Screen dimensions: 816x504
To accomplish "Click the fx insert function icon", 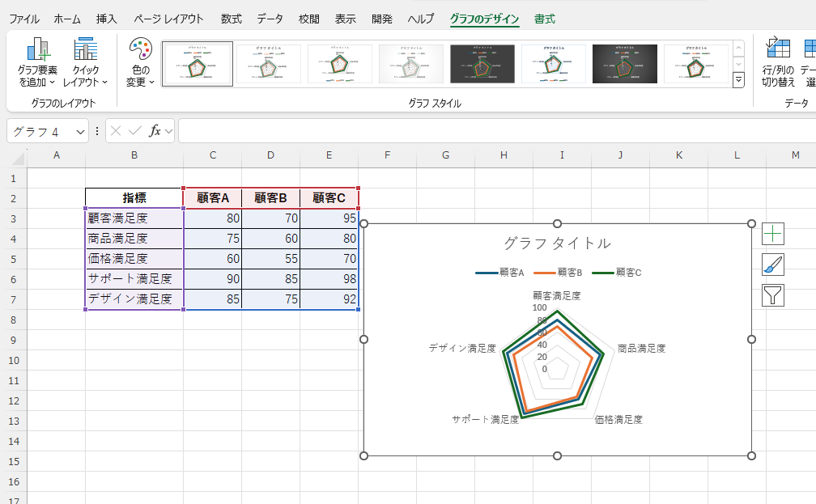I will tap(155, 131).
